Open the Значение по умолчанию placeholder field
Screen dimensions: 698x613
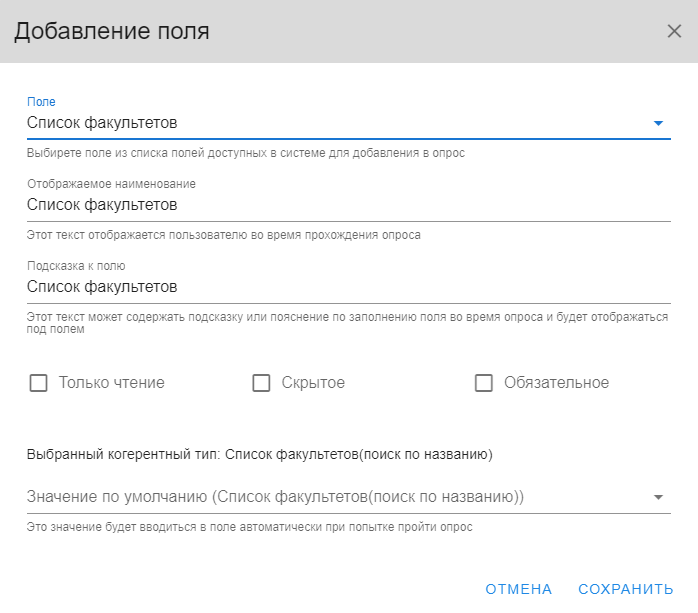pos(349,497)
